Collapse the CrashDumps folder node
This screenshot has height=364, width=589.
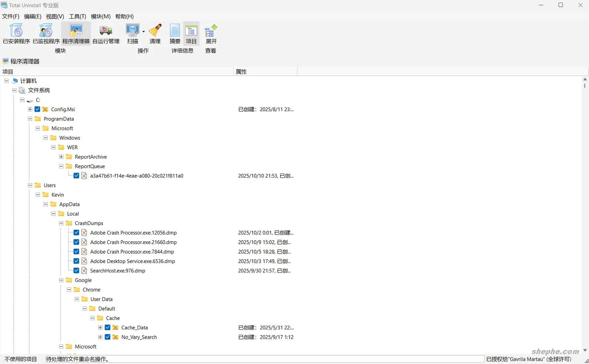click(x=61, y=223)
